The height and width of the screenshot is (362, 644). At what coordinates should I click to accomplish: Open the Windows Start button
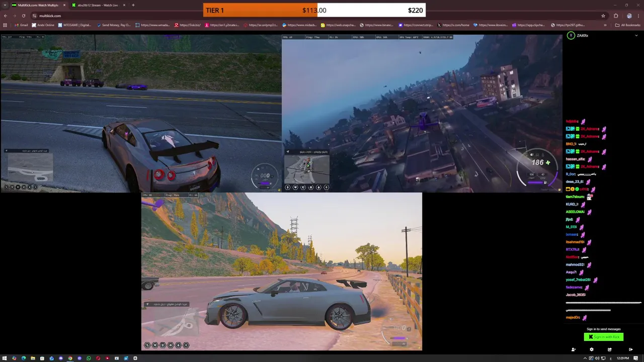5,358
